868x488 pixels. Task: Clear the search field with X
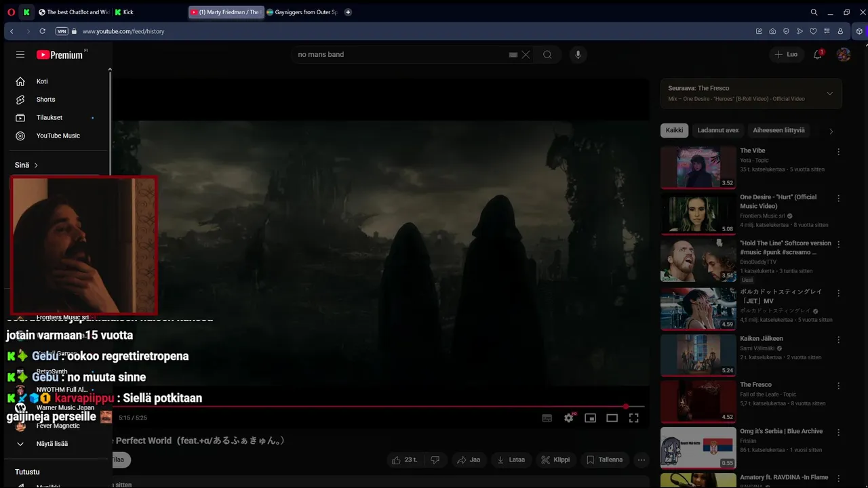click(x=526, y=55)
